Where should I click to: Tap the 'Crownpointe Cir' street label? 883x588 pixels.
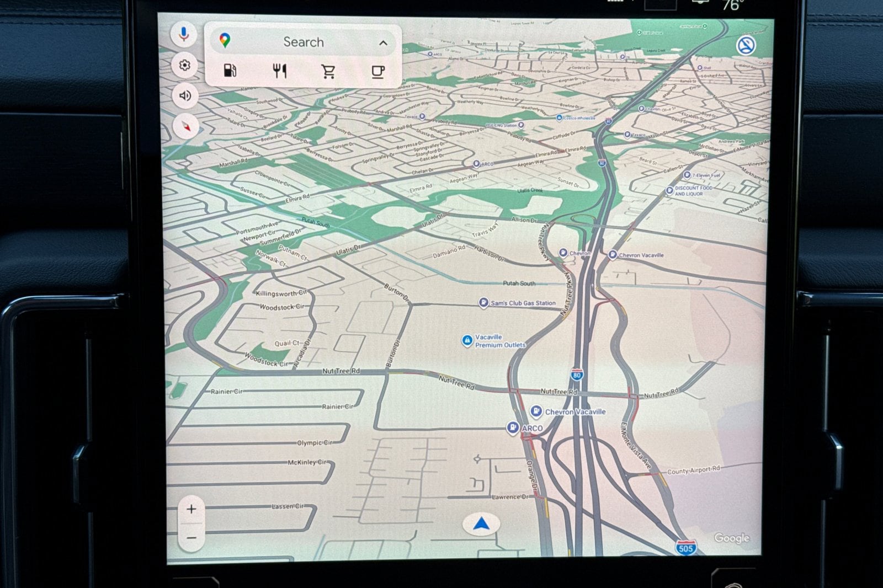[x=273, y=179]
